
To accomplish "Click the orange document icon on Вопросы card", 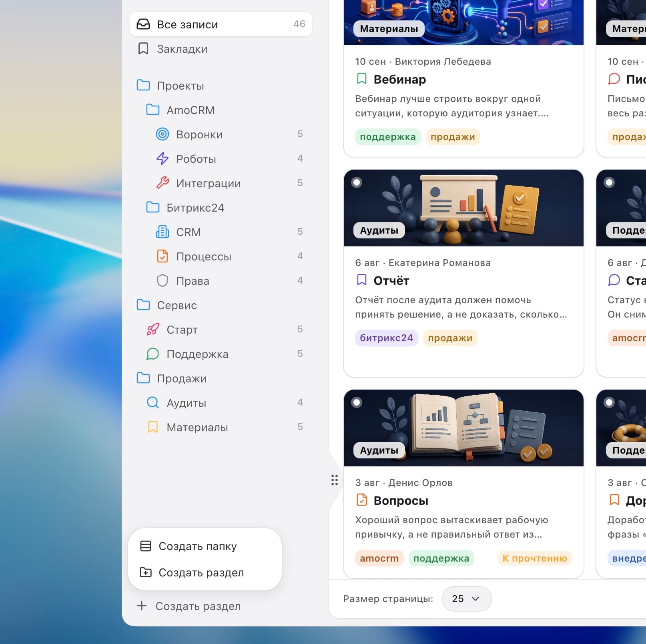I will pyautogui.click(x=361, y=500).
